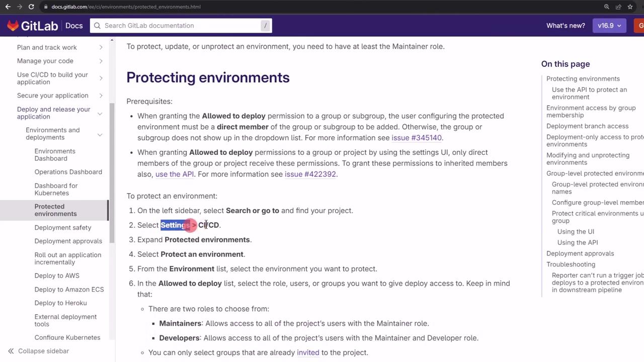Click the slash shortcut icon in search box
Image resolution: width=644 pixels, height=362 pixels.
pyautogui.click(x=265, y=26)
